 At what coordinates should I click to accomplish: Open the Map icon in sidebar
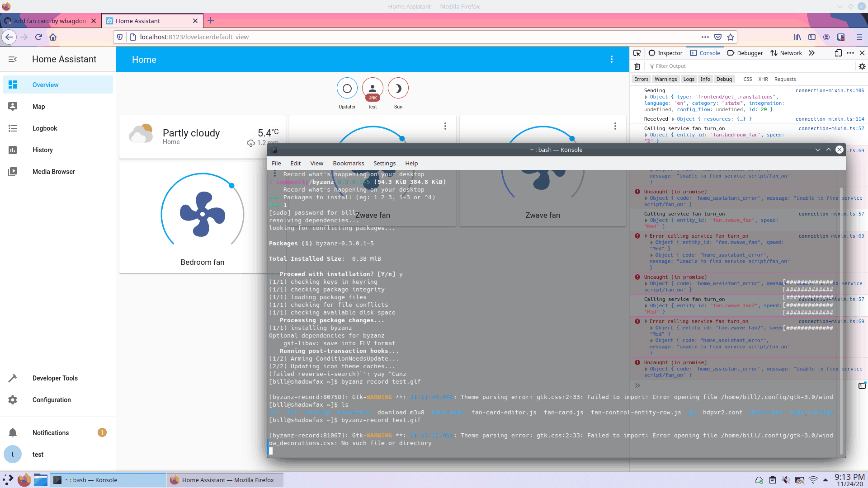pyautogui.click(x=13, y=106)
